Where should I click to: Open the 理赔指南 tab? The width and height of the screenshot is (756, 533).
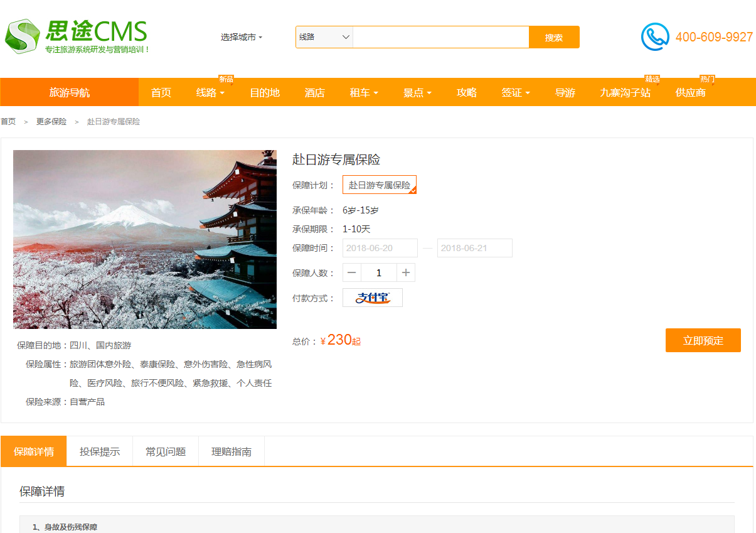click(232, 451)
